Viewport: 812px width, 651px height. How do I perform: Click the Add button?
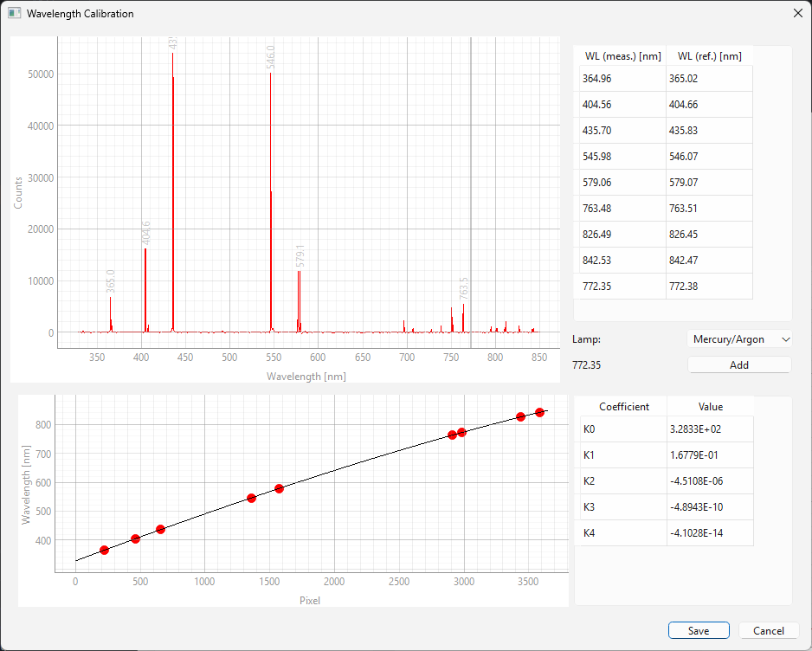(739, 365)
